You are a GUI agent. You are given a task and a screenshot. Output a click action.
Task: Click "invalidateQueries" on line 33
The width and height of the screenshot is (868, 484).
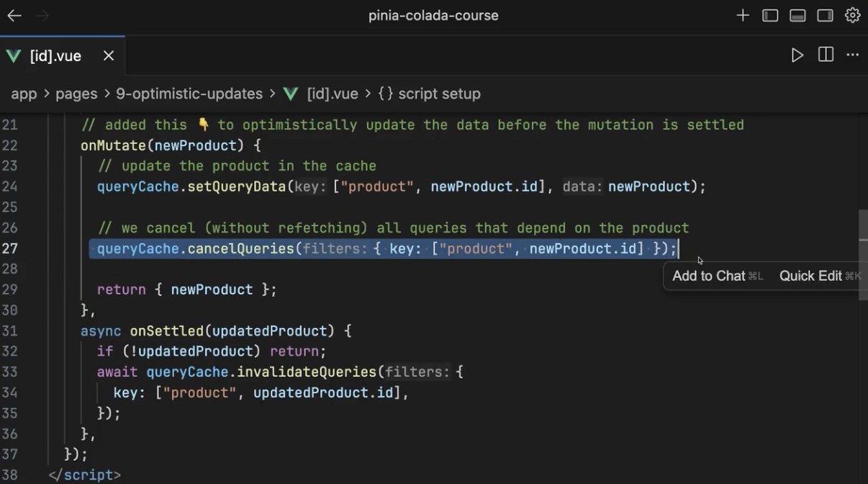pos(307,372)
